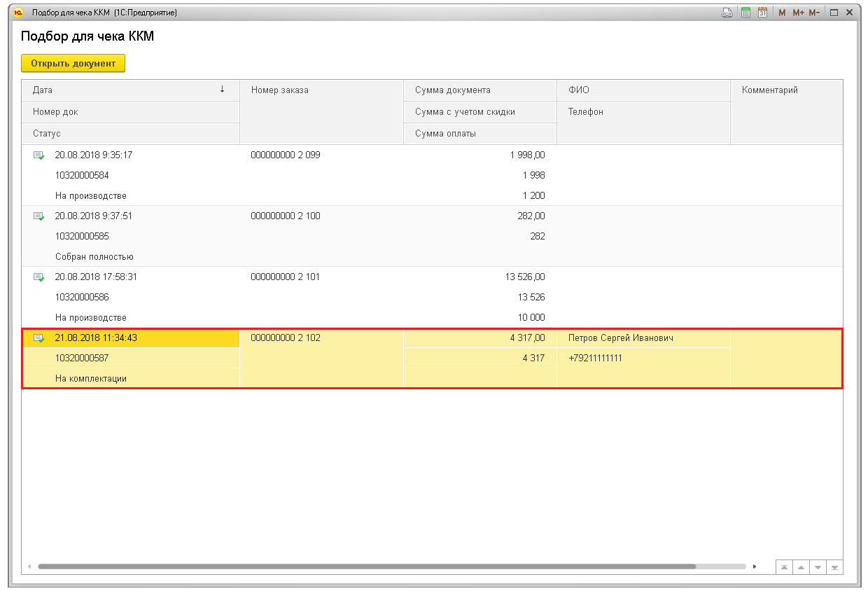The height and width of the screenshot is (591, 868).
Task: Click the Сумма документа column header
Action: (x=479, y=90)
